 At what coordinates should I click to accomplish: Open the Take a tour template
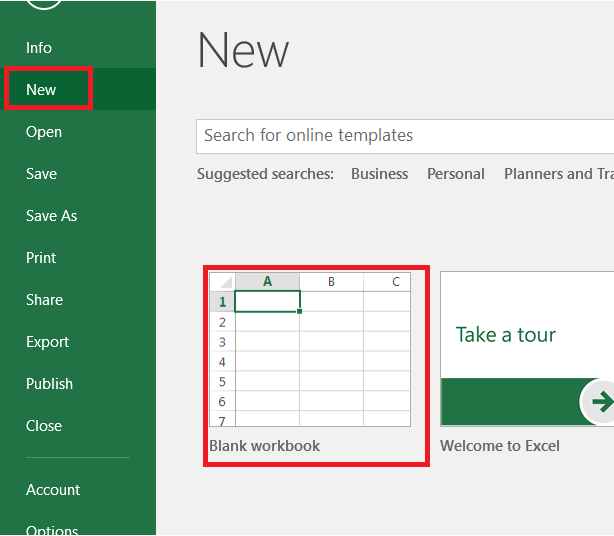527,348
